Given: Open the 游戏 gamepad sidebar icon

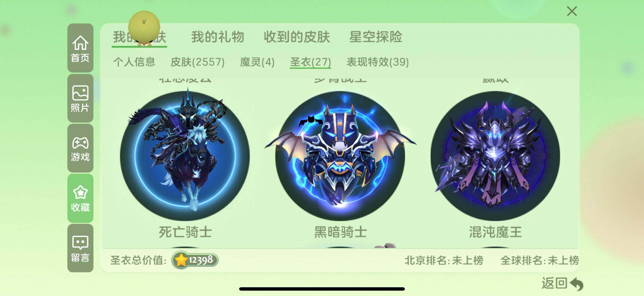Looking at the screenshot, I should [x=80, y=148].
